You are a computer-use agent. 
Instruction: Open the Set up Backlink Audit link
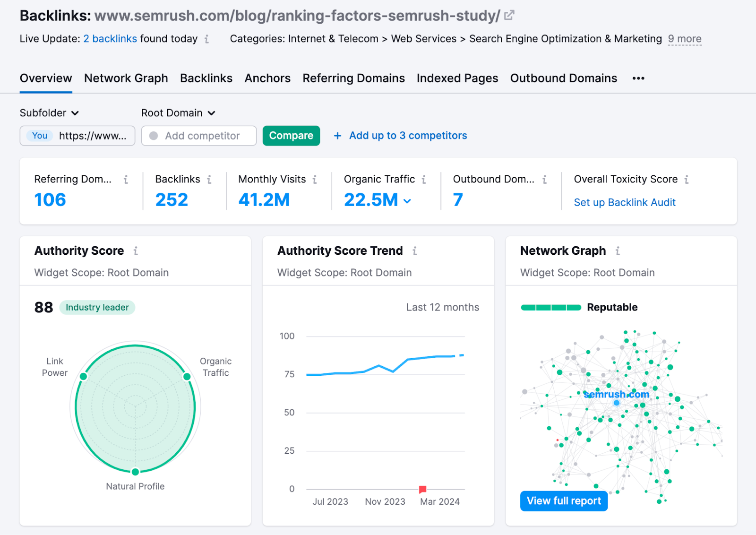tap(625, 202)
